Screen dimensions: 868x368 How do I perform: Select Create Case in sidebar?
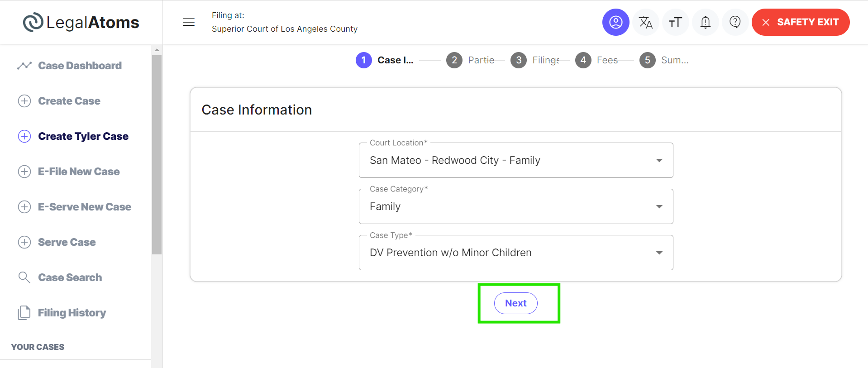[x=69, y=101]
